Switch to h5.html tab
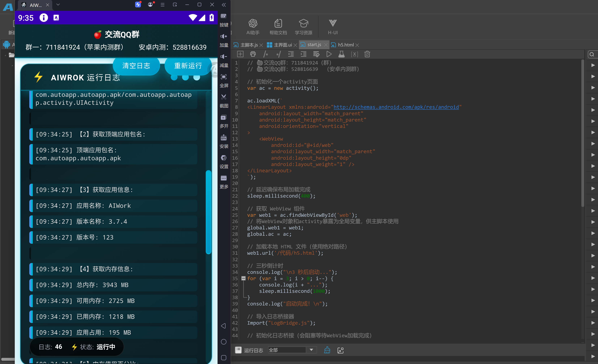The width and height of the screenshot is (598, 364). 343,45
